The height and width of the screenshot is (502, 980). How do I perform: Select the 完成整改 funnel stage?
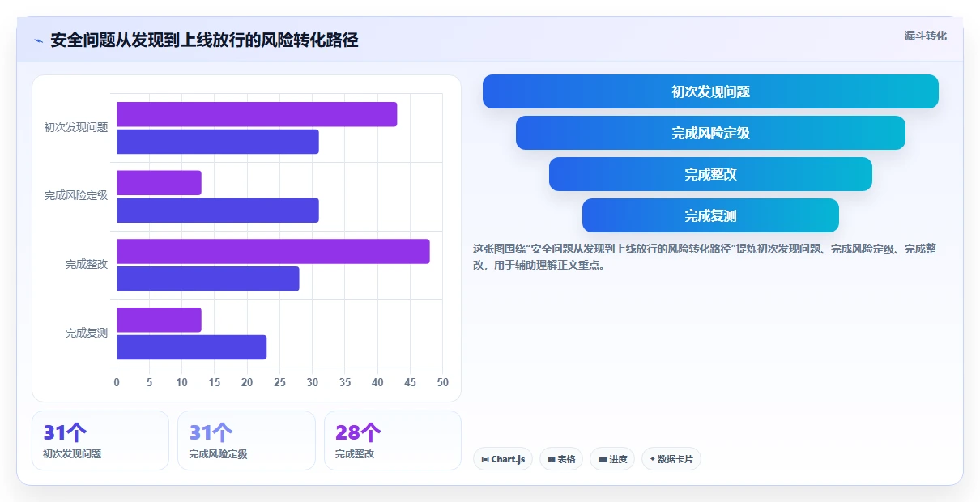coord(710,174)
